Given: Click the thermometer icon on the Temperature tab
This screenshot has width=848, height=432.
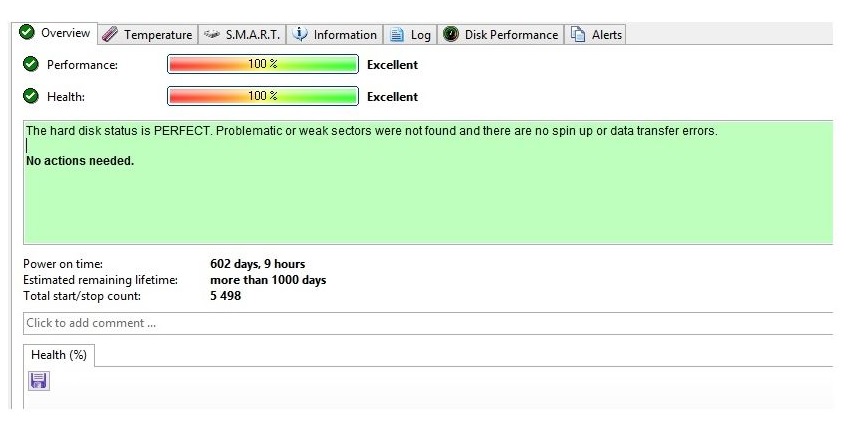Looking at the screenshot, I should click(109, 35).
